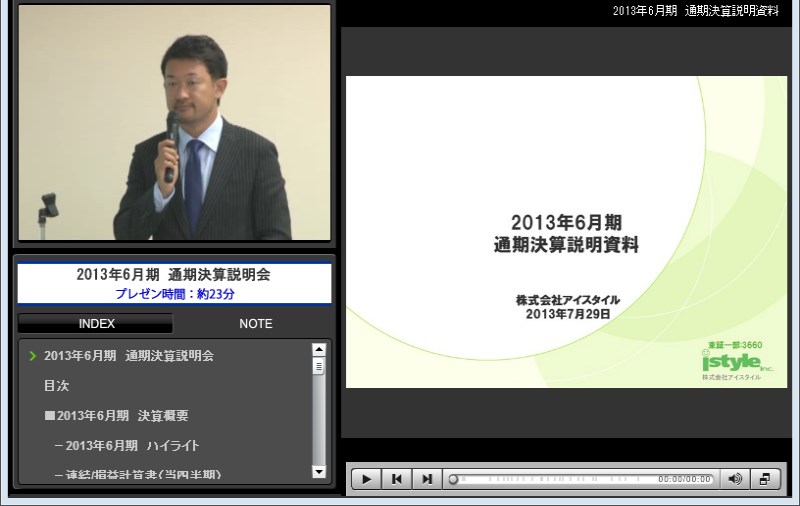
Task: Click the playback seek bar handle
Action: [453, 479]
